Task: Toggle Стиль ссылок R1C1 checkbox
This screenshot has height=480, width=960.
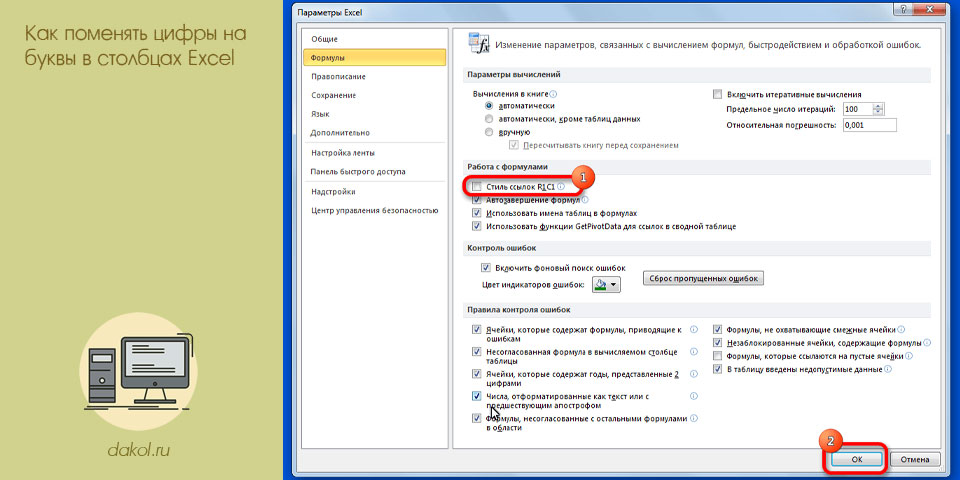Action: [477, 187]
